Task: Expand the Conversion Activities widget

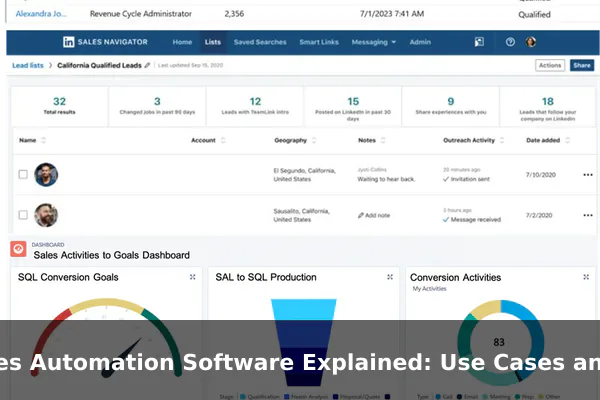Action: 586,277
